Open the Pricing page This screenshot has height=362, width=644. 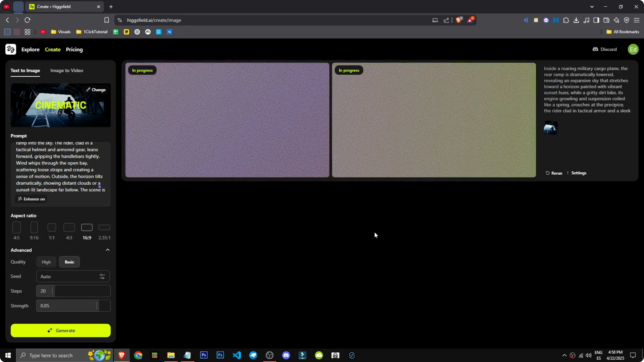(74, 49)
